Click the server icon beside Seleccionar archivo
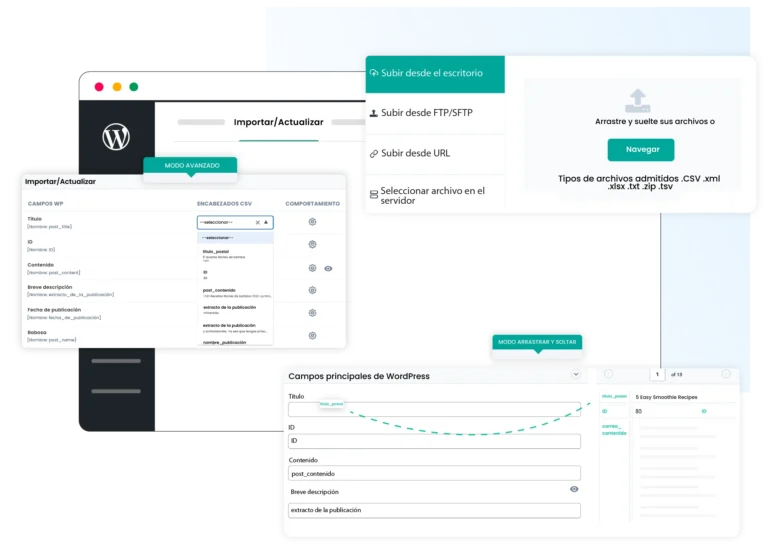Image resolution: width=768 pixels, height=548 pixels. click(x=374, y=194)
